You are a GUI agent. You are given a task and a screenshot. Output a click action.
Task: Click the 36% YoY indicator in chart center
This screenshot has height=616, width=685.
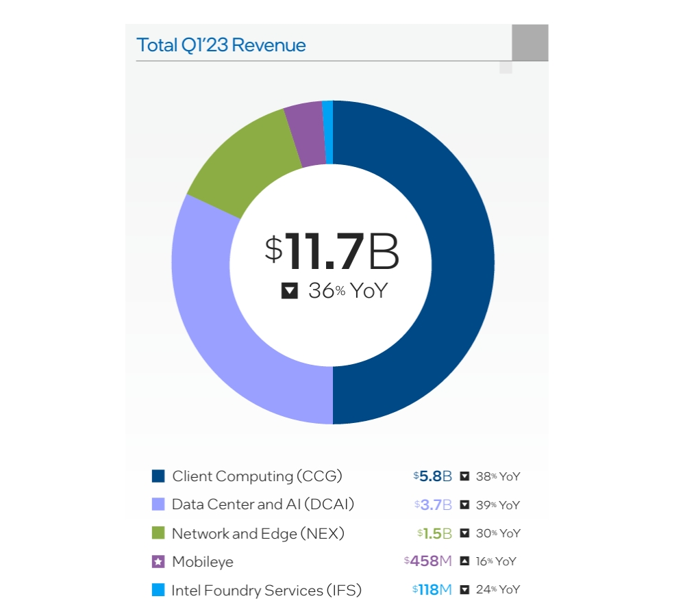334,290
